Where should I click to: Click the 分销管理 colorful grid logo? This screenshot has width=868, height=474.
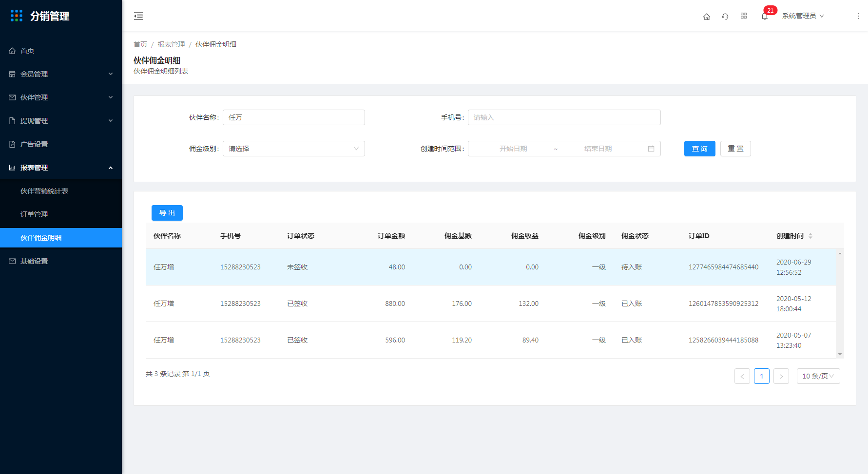click(17, 16)
